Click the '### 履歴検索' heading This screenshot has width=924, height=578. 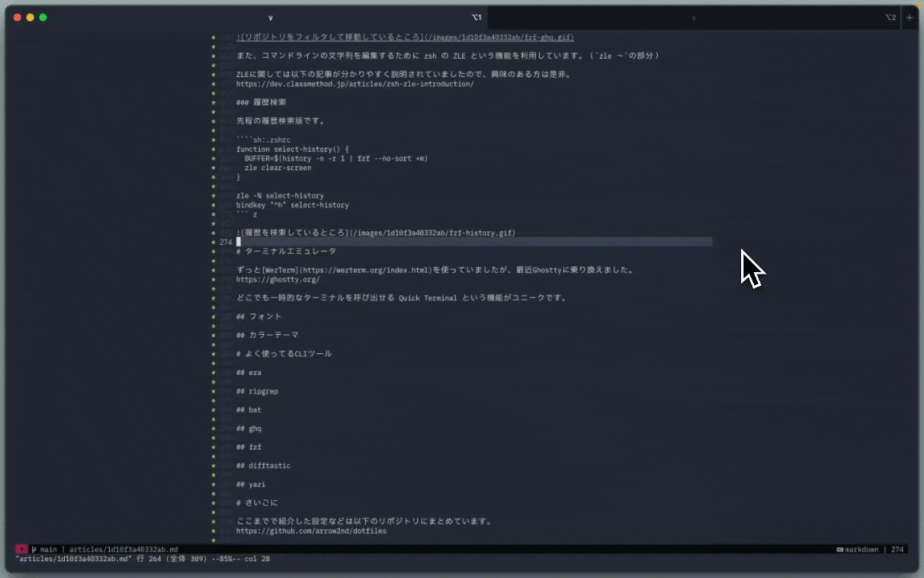[x=261, y=102]
